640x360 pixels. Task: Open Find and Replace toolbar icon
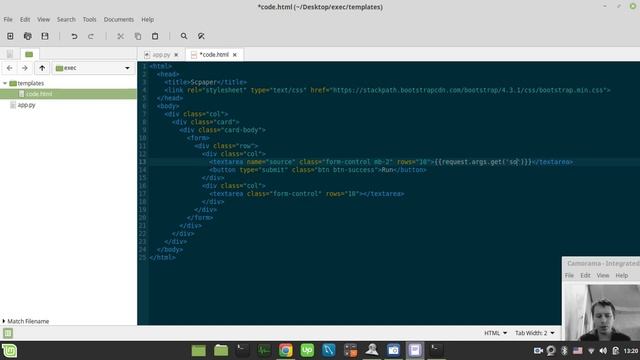point(201,36)
